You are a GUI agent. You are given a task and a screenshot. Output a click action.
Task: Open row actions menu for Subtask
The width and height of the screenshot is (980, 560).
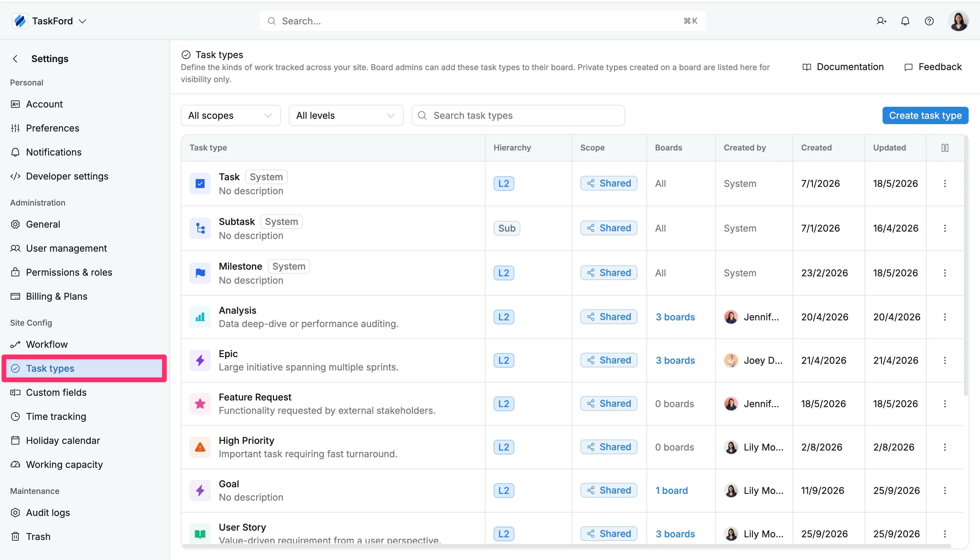945,228
